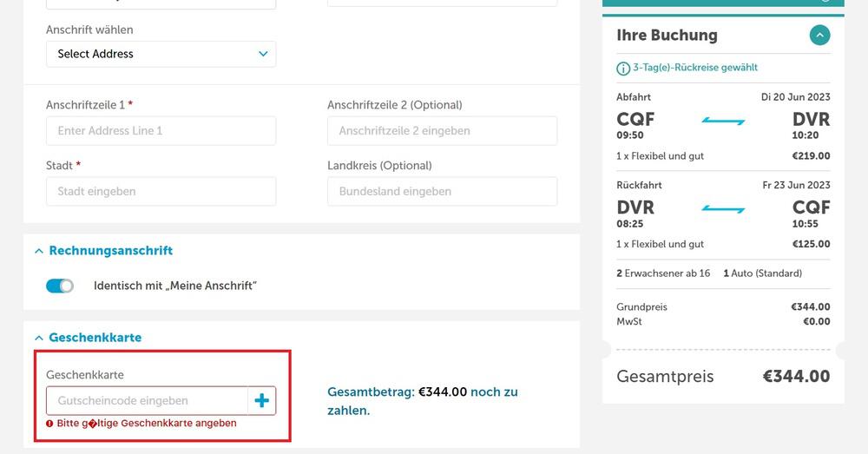The image size is (868, 454).
Task: Click the departure time 09:50
Action: [630, 135]
